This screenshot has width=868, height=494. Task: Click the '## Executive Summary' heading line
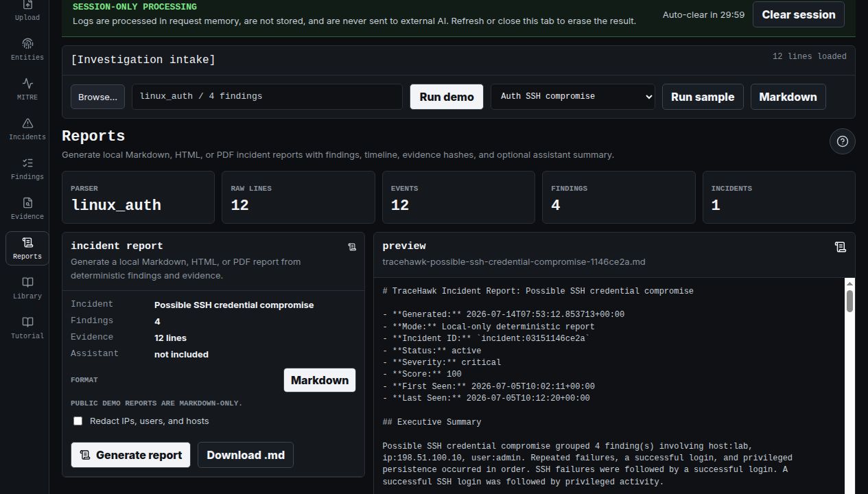click(x=432, y=422)
